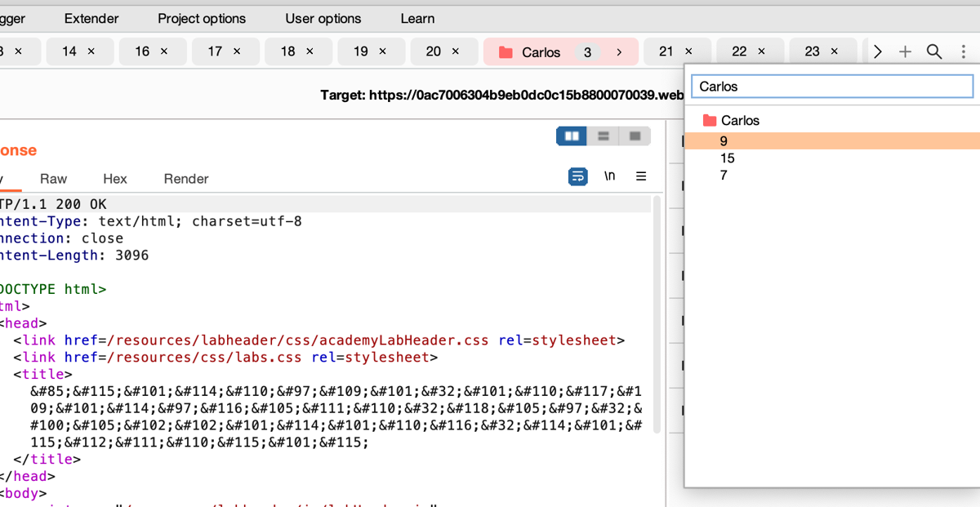Select tab 9 in search results
980x507 pixels.
coord(832,141)
